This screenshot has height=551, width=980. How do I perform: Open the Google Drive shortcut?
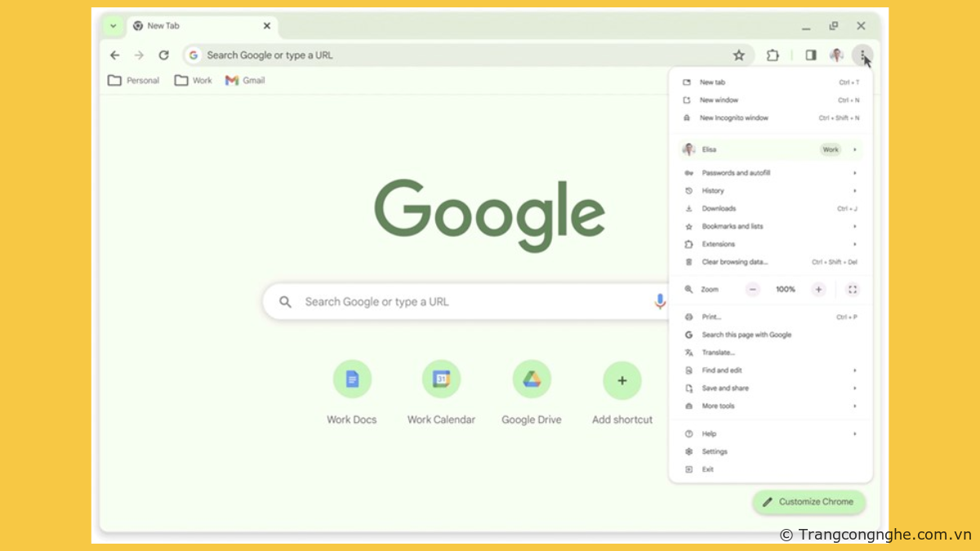click(x=532, y=380)
